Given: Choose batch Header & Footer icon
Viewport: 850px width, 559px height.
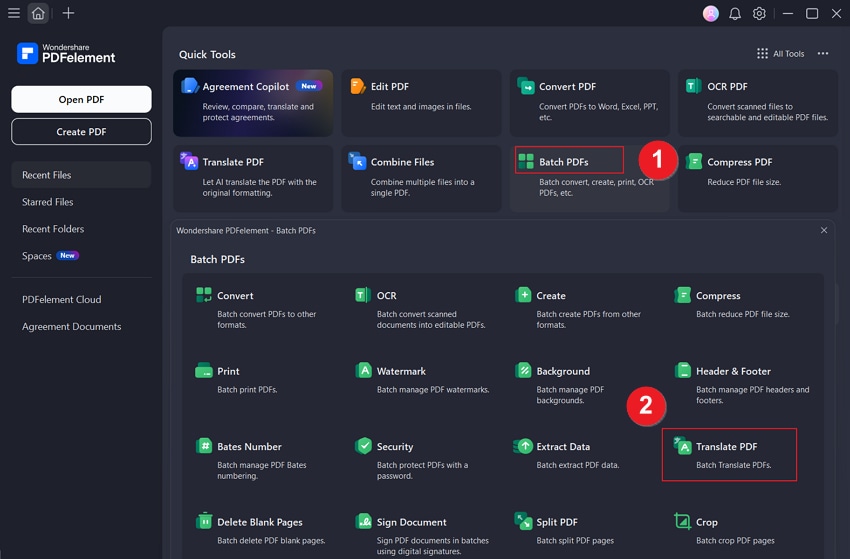Looking at the screenshot, I should 683,371.
